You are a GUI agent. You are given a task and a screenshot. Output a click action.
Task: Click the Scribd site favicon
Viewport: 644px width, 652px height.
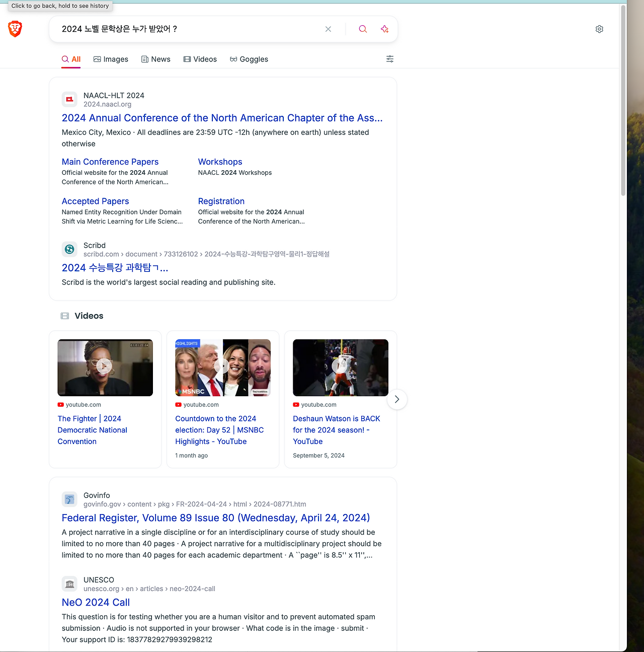point(69,249)
